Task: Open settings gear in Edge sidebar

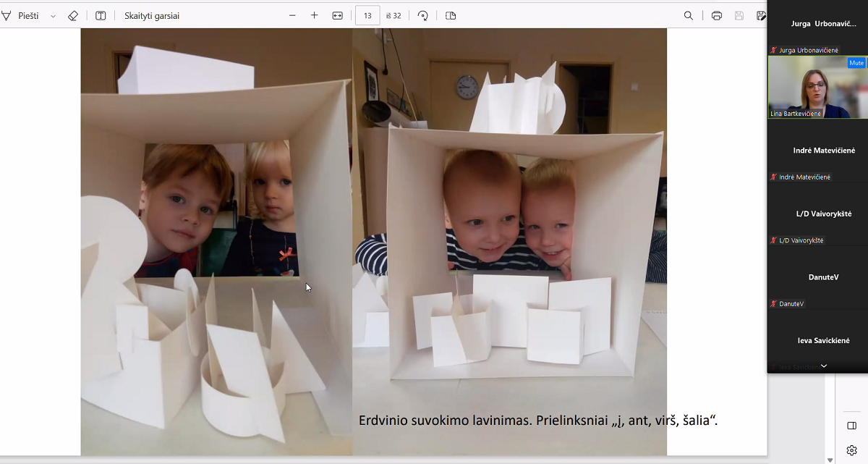Action: pos(851,450)
